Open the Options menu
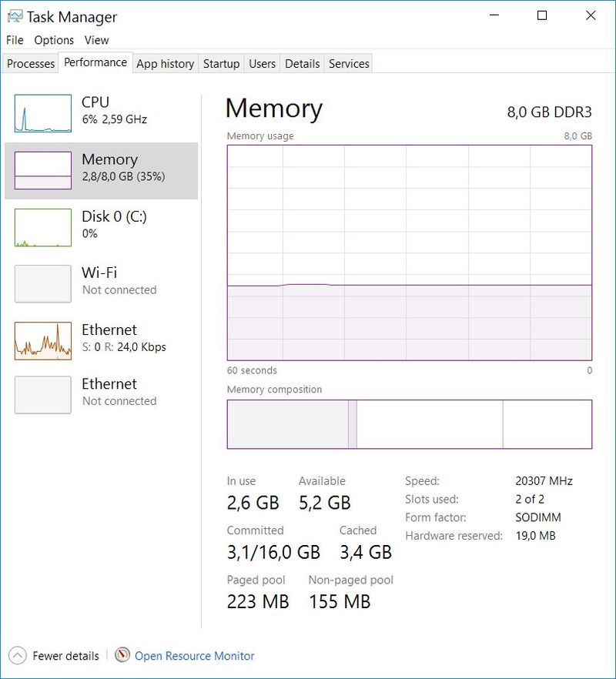616x679 pixels. click(x=54, y=40)
